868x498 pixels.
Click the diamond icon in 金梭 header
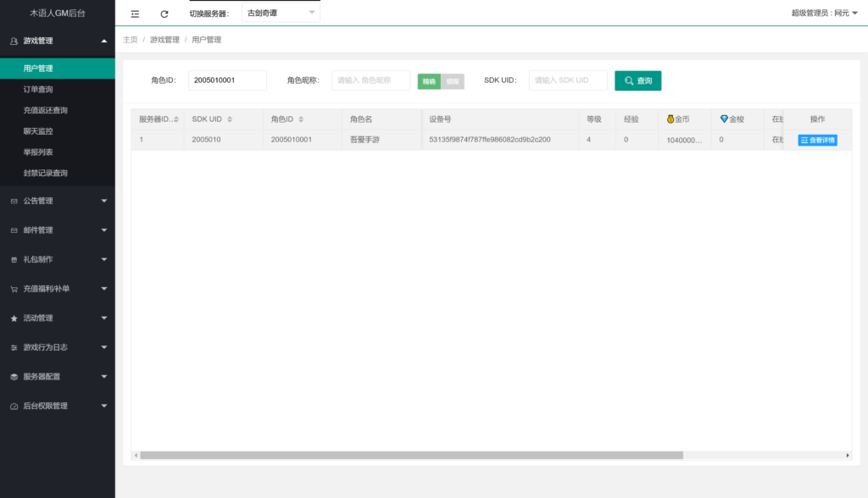(x=724, y=119)
